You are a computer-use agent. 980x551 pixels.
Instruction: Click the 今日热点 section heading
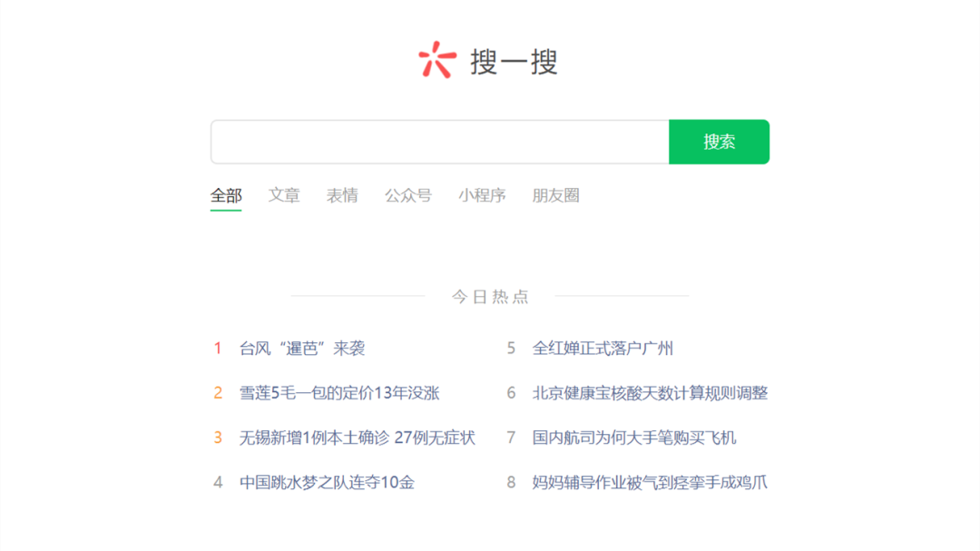pos(490,296)
